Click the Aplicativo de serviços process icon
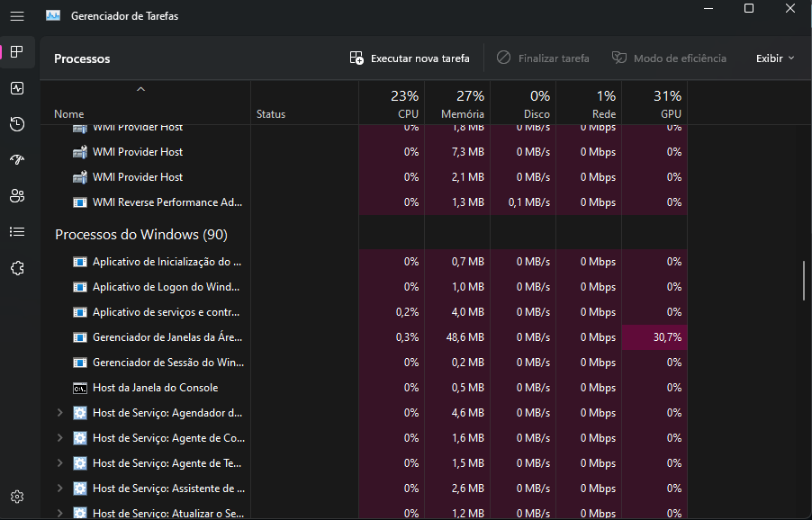The width and height of the screenshot is (812, 520). point(80,312)
